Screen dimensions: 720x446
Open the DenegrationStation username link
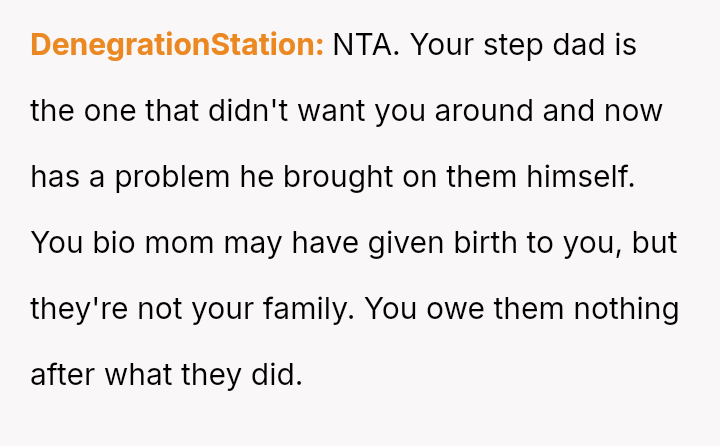[x=177, y=45]
